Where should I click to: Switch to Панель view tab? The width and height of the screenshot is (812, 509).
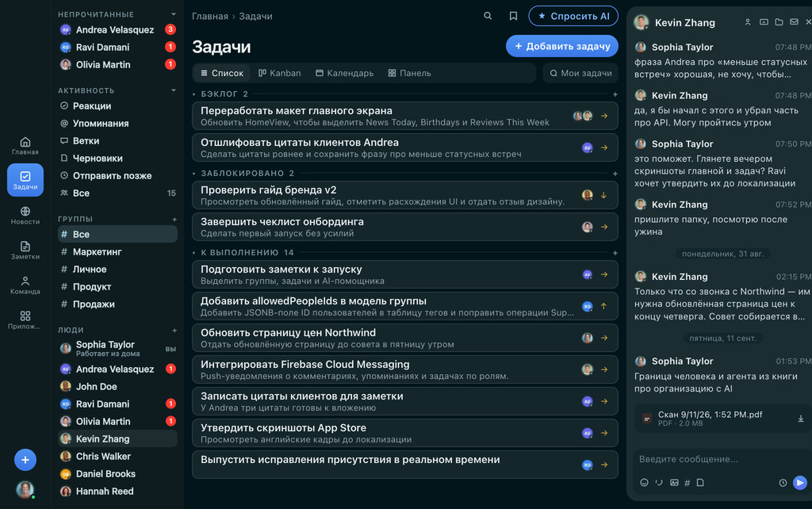[x=409, y=73]
